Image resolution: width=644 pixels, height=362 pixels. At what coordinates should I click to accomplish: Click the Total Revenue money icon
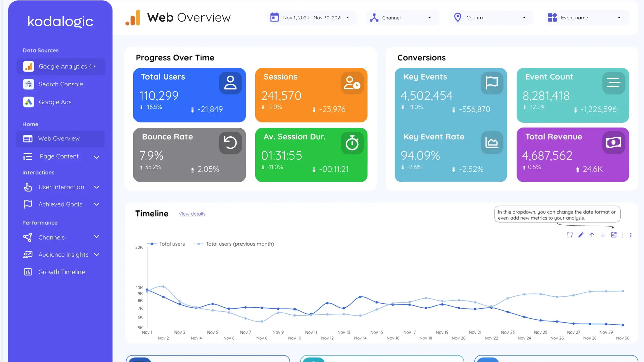[x=613, y=143]
